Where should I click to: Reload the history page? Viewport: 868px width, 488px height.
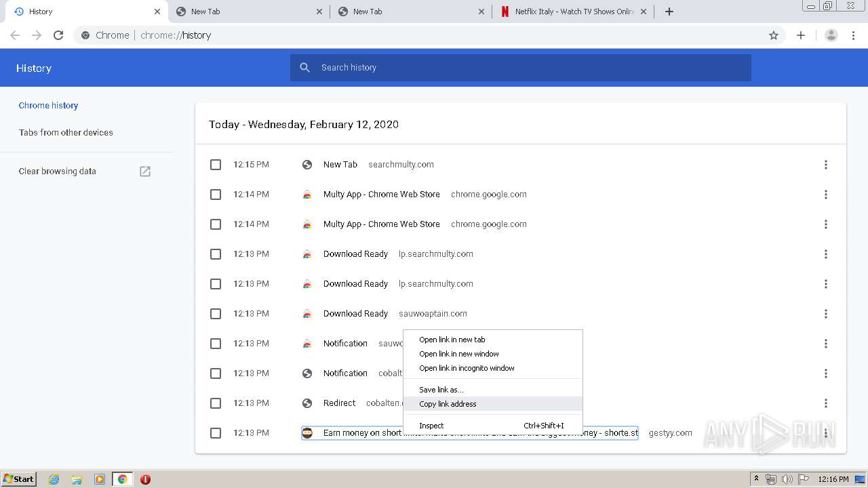(x=58, y=35)
